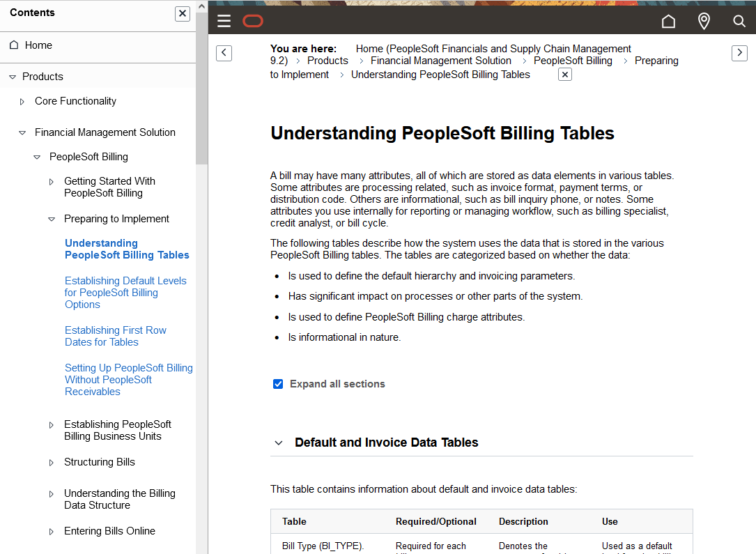
Task: Uncheck Expand all sections checkbox
Action: pyautogui.click(x=278, y=384)
